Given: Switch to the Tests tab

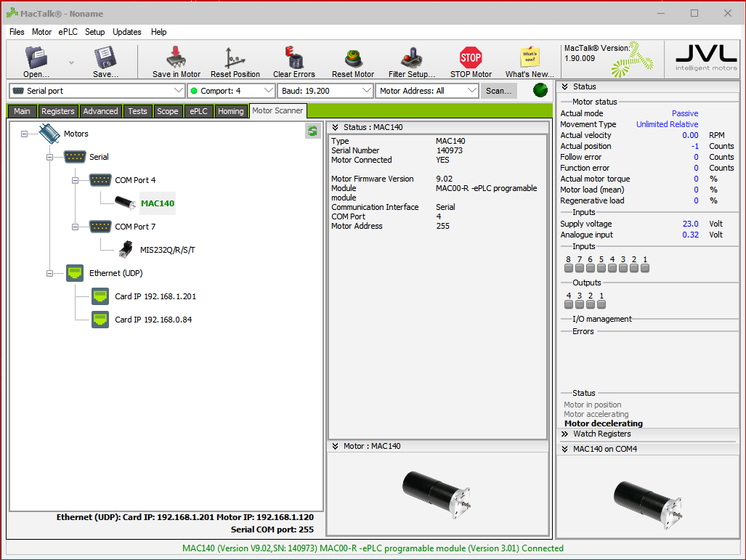Looking at the screenshot, I should point(137,111).
